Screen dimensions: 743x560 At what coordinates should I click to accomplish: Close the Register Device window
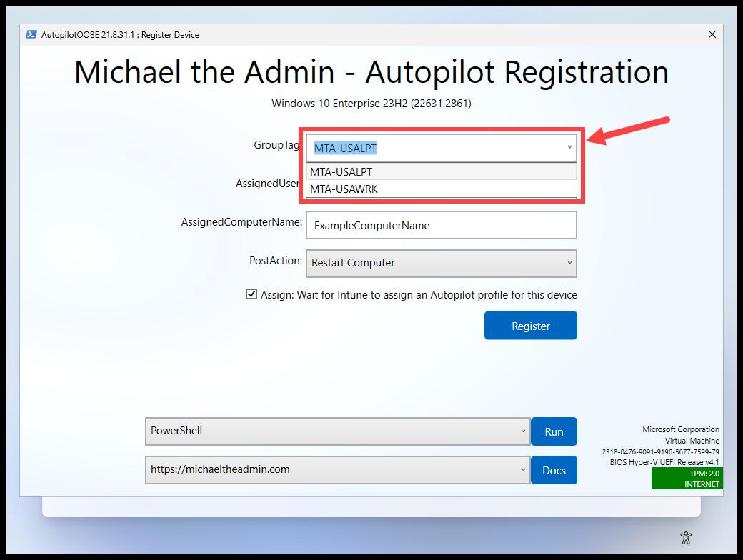712,34
